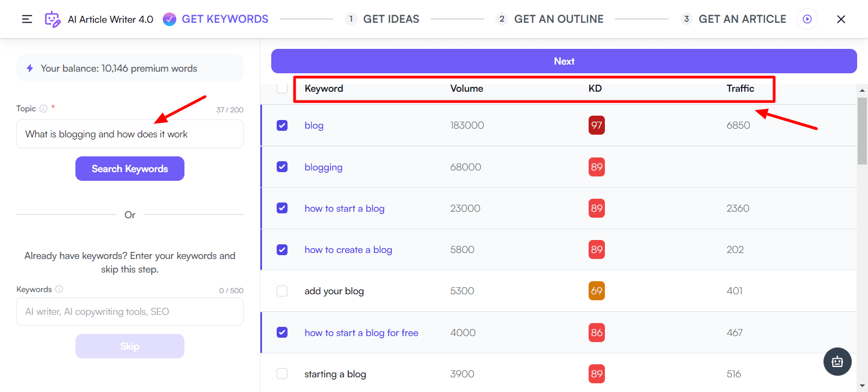Toggle the select-all keywords checkbox

(282, 88)
